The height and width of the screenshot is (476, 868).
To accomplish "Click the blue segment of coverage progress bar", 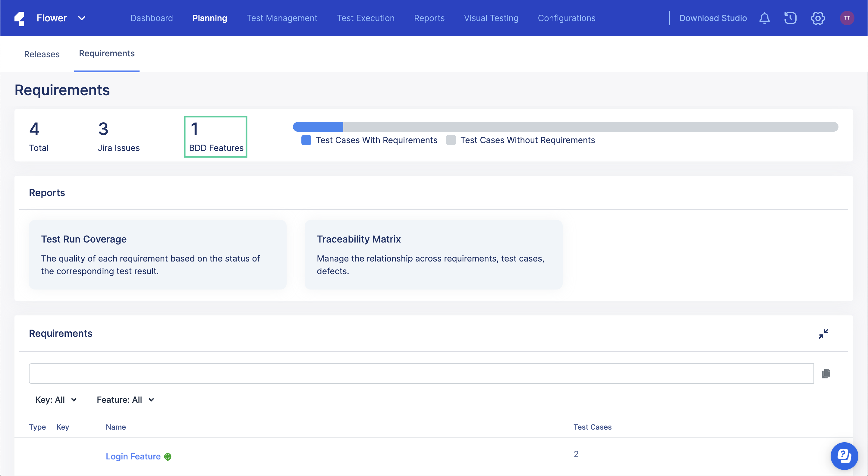I will [318, 127].
